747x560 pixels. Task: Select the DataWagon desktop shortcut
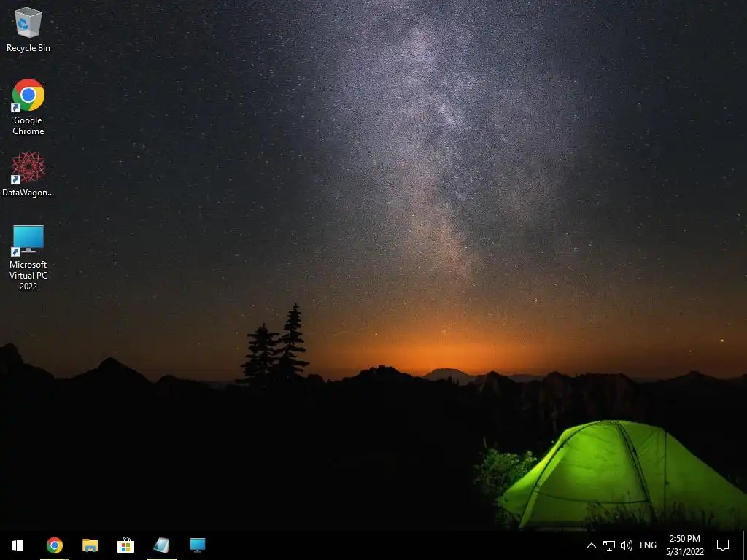28,174
